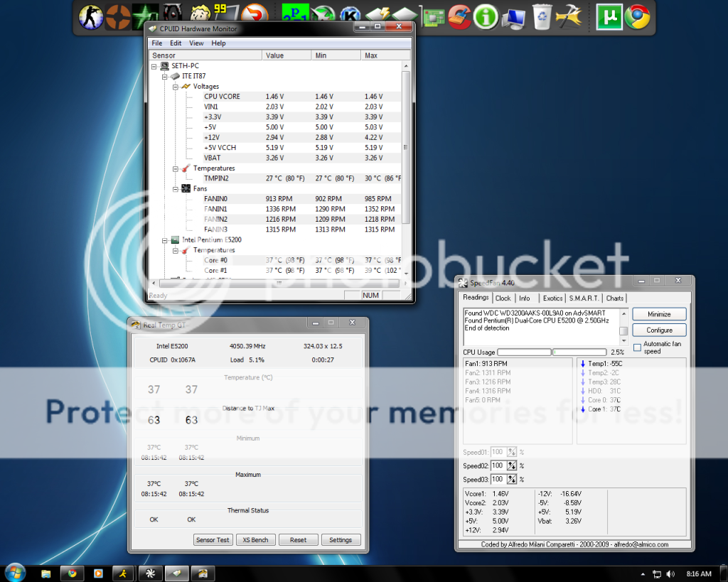Open the Team Fortress dock icon
Viewport: 728px width, 582px height.
click(x=117, y=16)
